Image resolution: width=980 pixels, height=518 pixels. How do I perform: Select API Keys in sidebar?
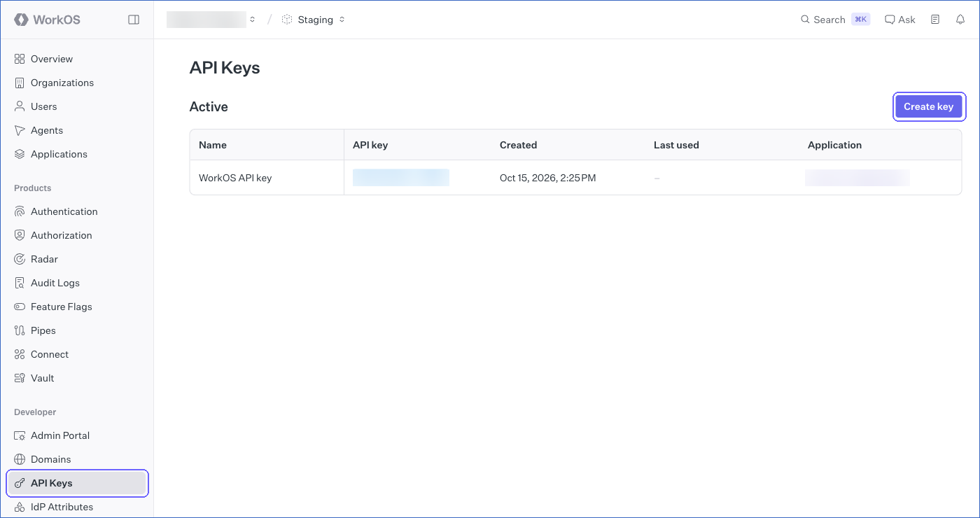pos(77,483)
